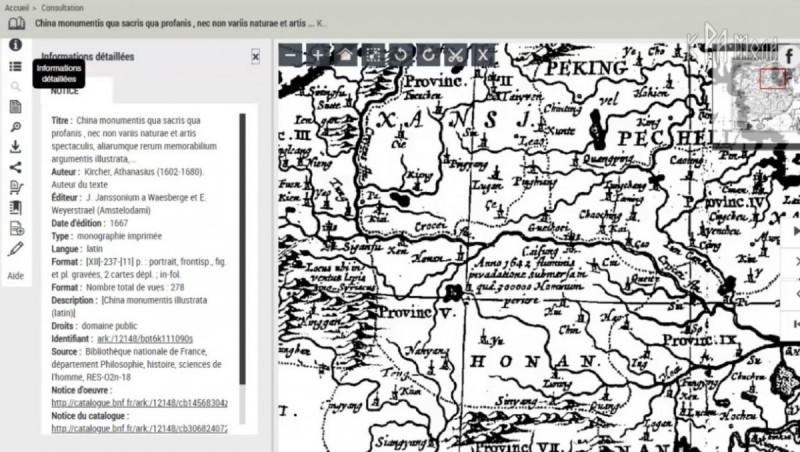This screenshot has width=800, height=452.
Task: Rotate the image counter-clockwise
Action: [400, 56]
